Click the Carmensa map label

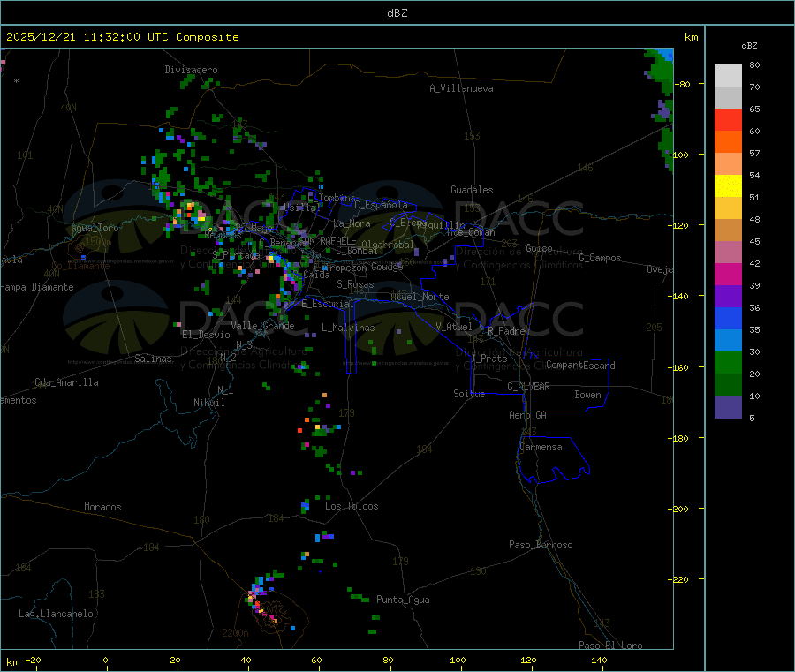541,447
